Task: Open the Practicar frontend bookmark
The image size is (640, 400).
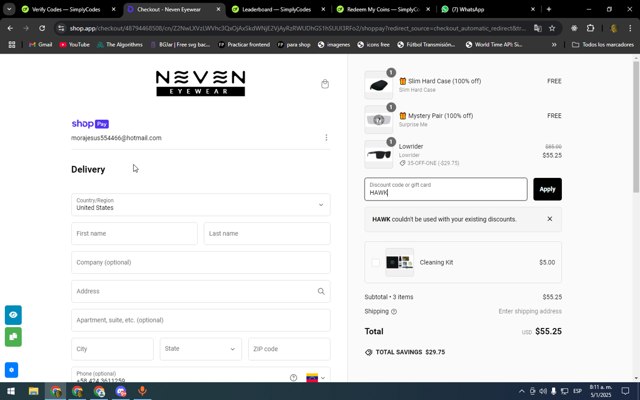Action: (x=244, y=44)
